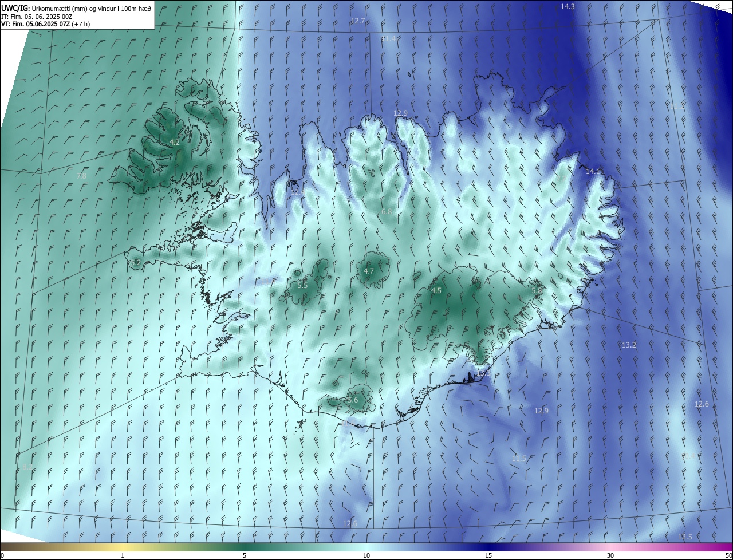This screenshot has height=560, width=733.
Task: Click the title 'Úrkomumætti (mm) og vindur i 100m hæð'
Action: point(91,7)
